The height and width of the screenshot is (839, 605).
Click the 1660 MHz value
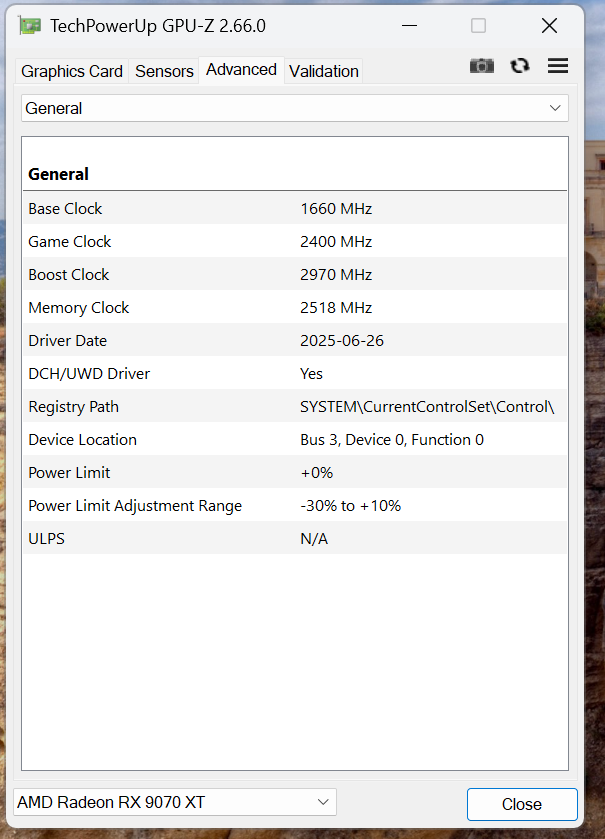[x=336, y=209]
